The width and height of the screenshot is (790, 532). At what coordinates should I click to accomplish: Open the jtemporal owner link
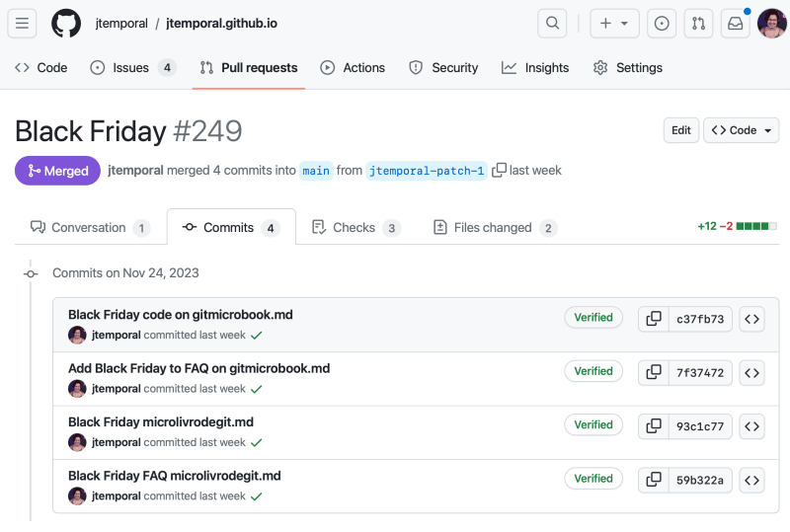pyautogui.click(x=121, y=23)
